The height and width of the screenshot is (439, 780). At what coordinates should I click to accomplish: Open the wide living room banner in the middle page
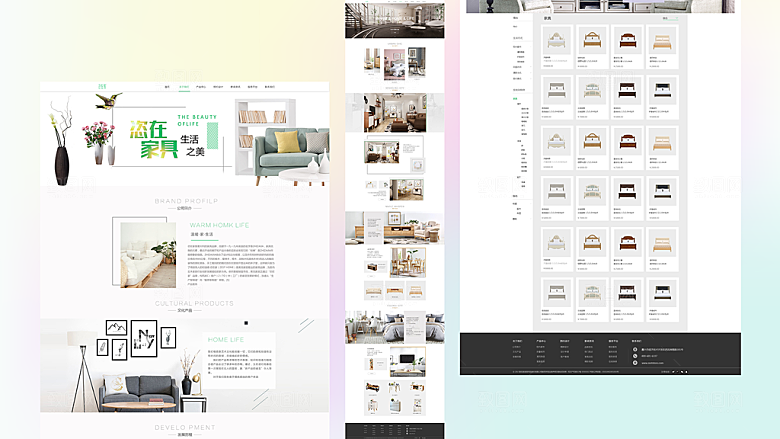pyautogui.click(x=395, y=113)
